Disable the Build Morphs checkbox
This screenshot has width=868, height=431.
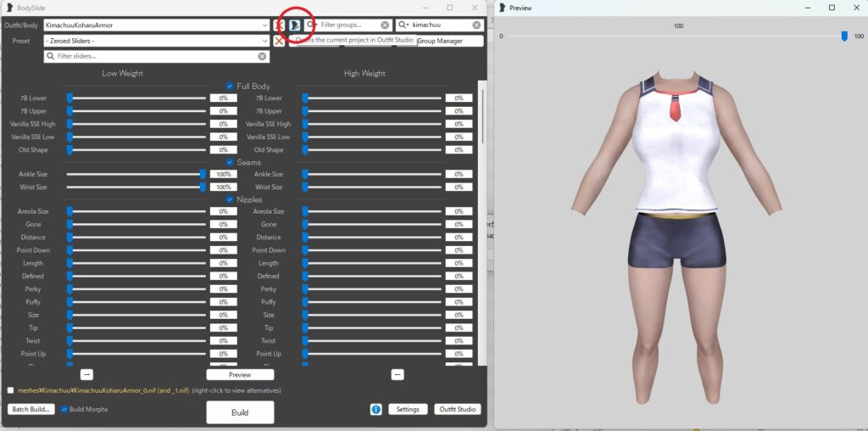(64, 409)
